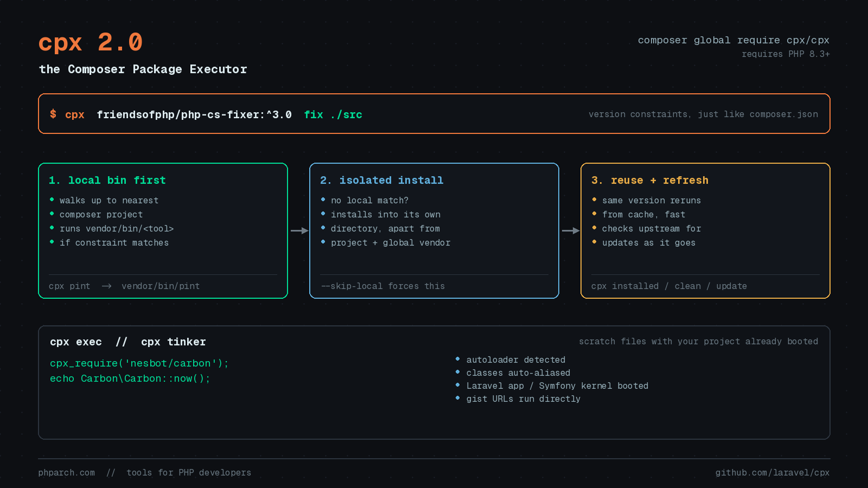Click 'cpx installed / clean / update' footer
Image resolution: width=868 pixels, height=488 pixels.
tap(669, 286)
